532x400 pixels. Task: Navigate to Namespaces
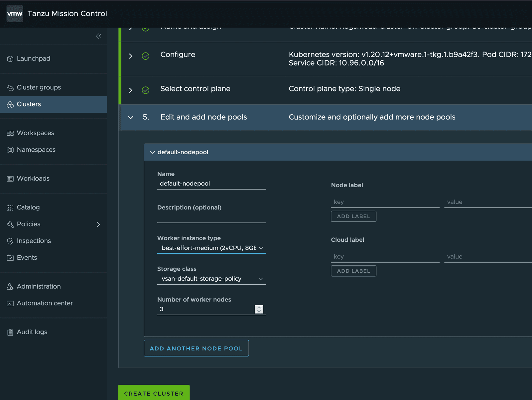click(36, 150)
